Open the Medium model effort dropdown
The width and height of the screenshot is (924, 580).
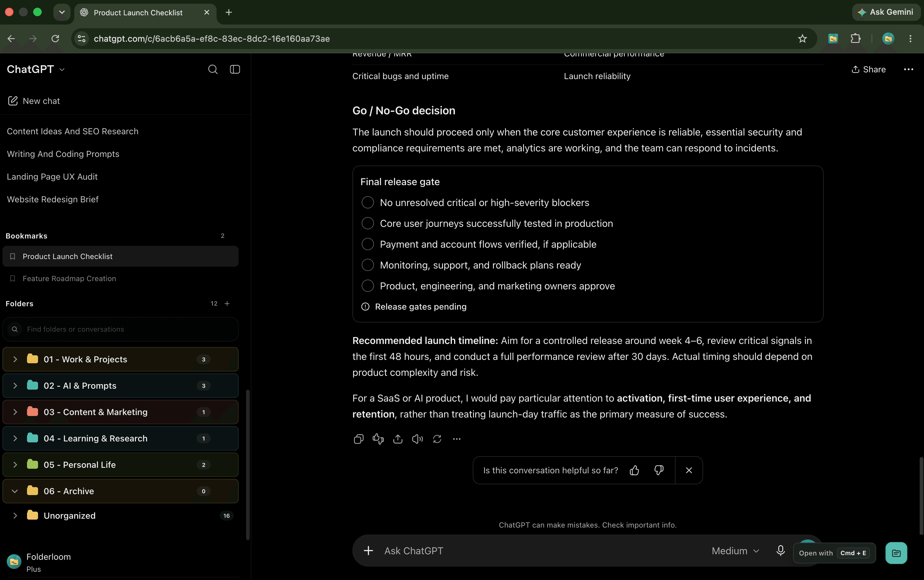click(x=735, y=551)
